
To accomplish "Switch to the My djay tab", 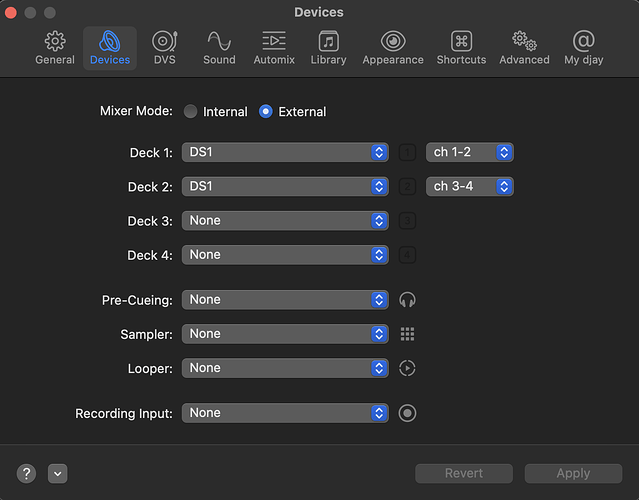I will point(584,47).
